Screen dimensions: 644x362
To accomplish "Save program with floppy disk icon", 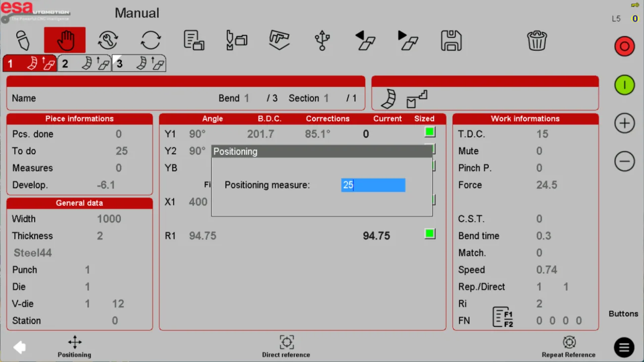I will (x=451, y=41).
